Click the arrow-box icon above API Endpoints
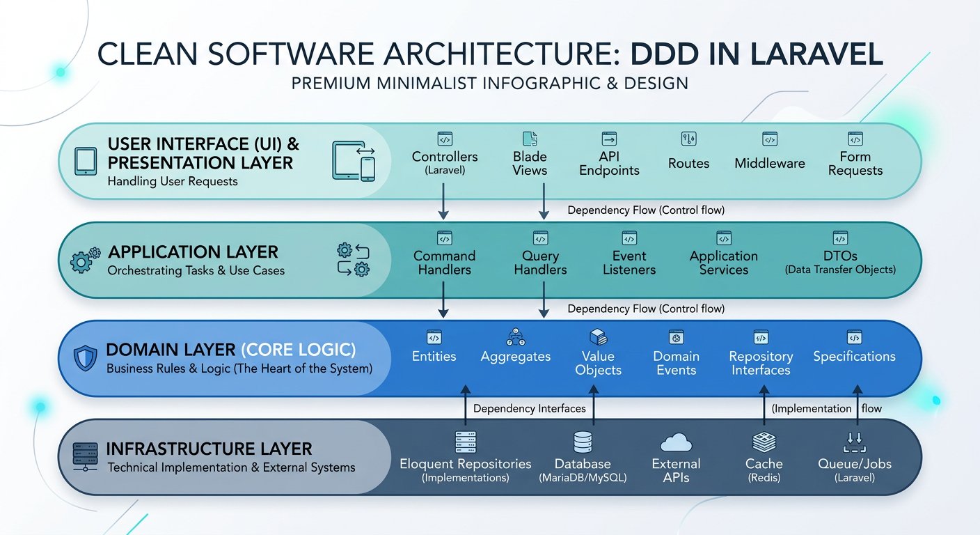This screenshot has width=980, height=535. coord(609,139)
